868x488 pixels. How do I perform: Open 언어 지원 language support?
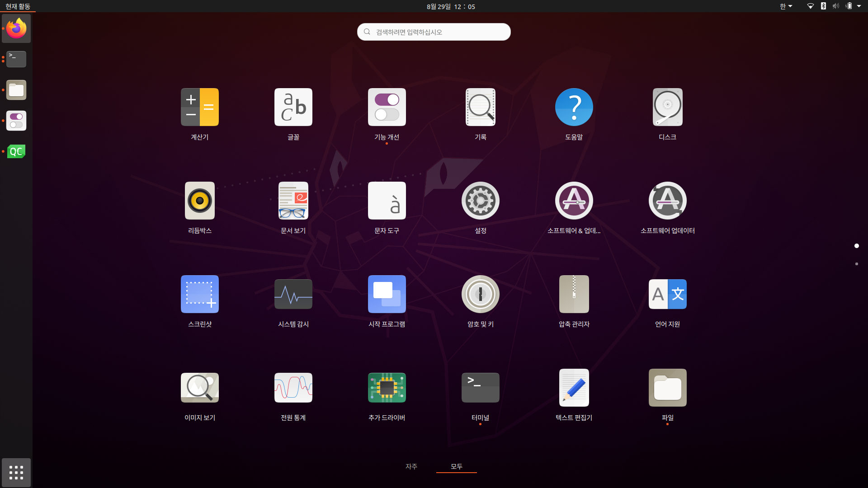pos(667,295)
